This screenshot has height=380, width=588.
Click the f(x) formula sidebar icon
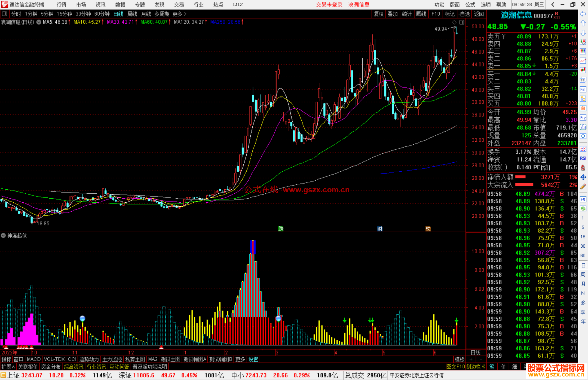point(583,127)
